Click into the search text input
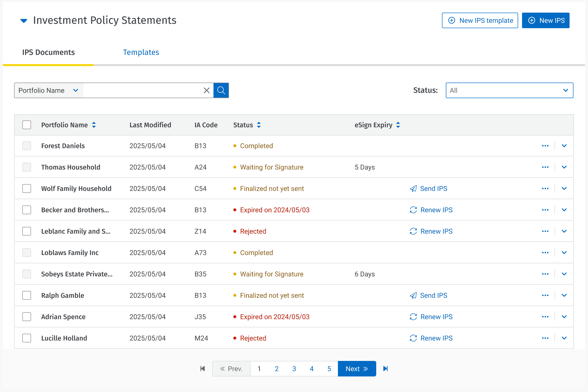 (142, 90)
